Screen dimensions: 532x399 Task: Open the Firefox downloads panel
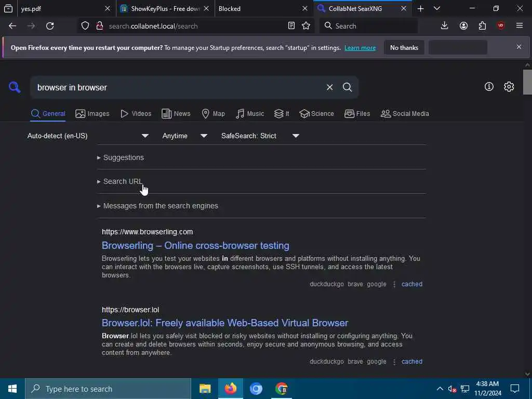[x=445, y=26]
